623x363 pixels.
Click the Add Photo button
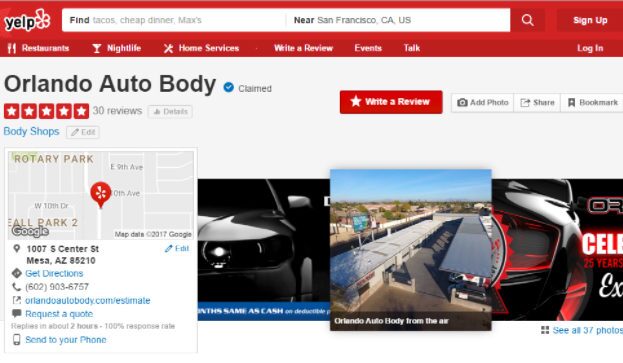(483, 102)
